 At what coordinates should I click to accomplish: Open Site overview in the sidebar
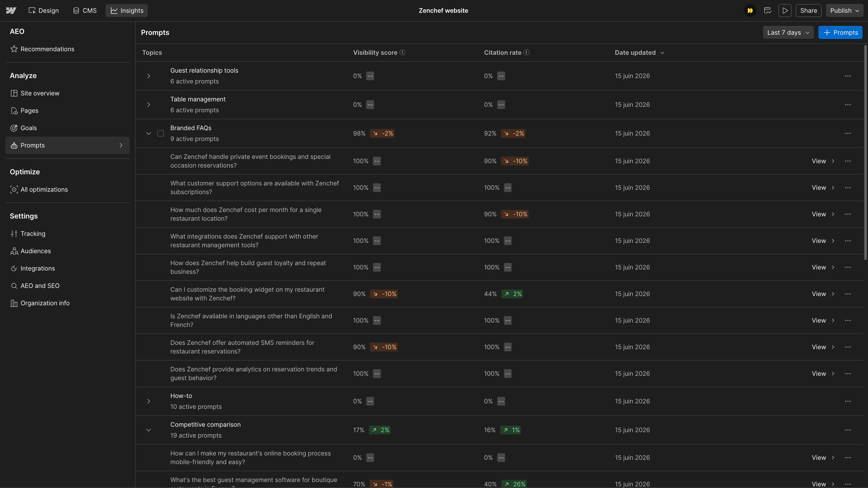(67, 93)
